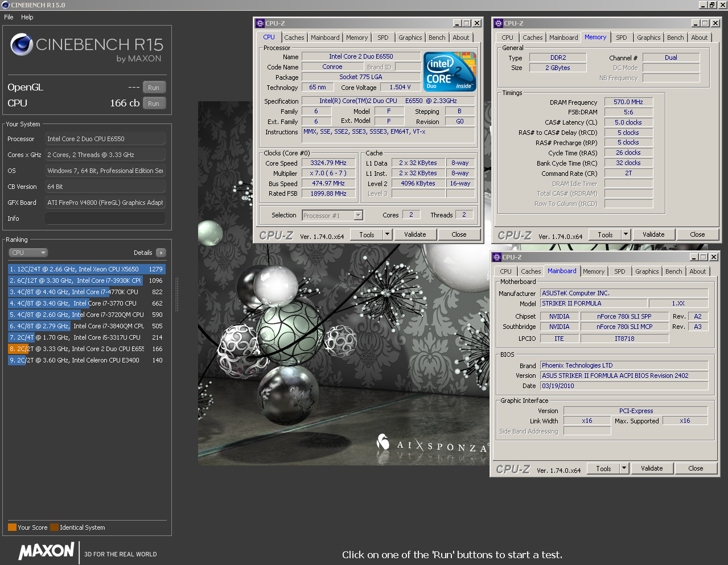Open Tools dropdown arrow in CPU tab window
The height and width of the screenshot is (565, 728).
(x=387, y=234)
